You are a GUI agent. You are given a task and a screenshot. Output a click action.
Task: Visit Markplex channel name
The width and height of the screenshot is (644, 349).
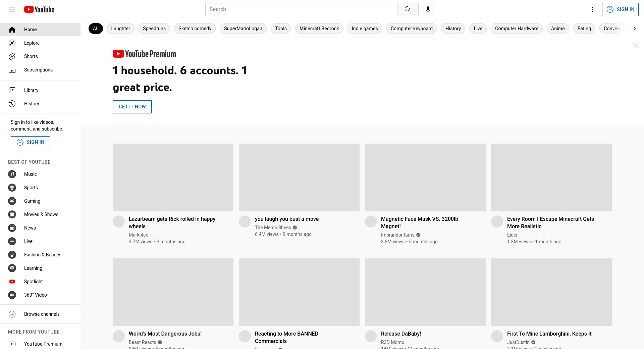click(138, 235)
